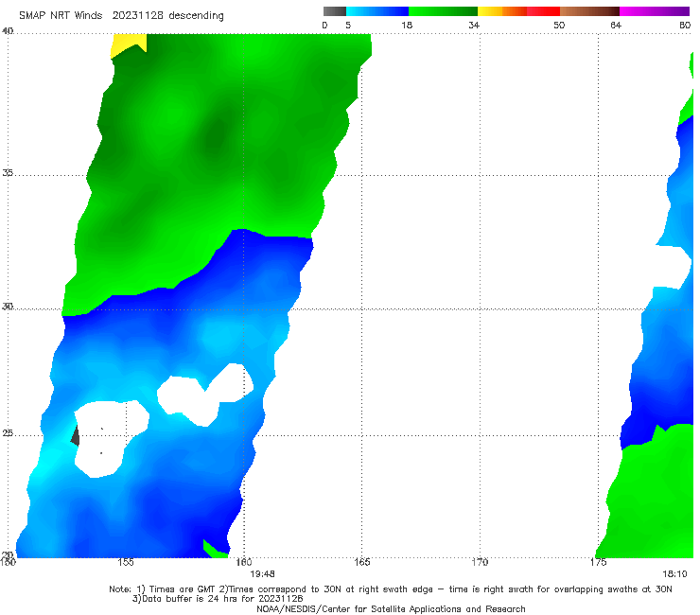Click the note line starting "Note: 1) Times are GMT"
Image resolution: width=700 pixels, height=615 pixels.
click(391, 589)
